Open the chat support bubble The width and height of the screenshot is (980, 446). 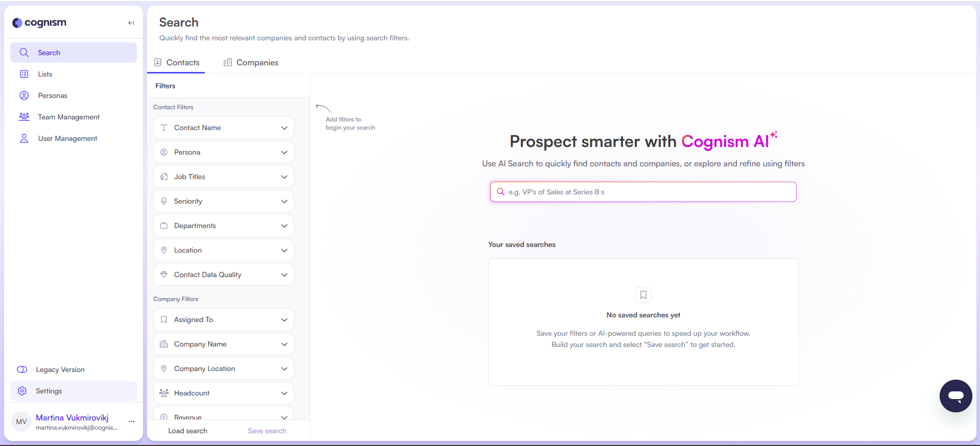pyautogui.click(x=955, y=395)
